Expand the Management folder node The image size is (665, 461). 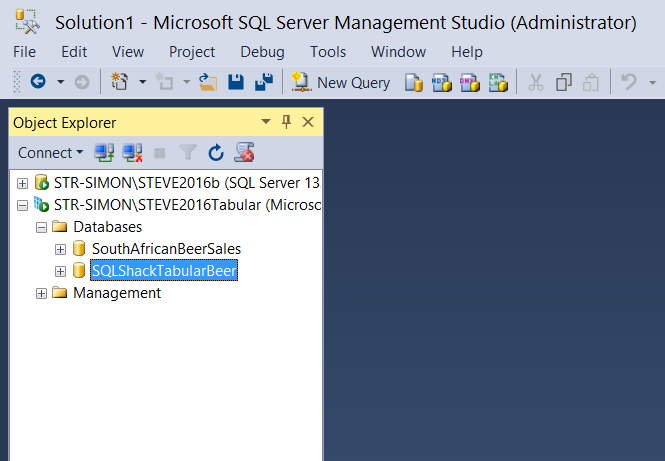(x=41, y=293)
